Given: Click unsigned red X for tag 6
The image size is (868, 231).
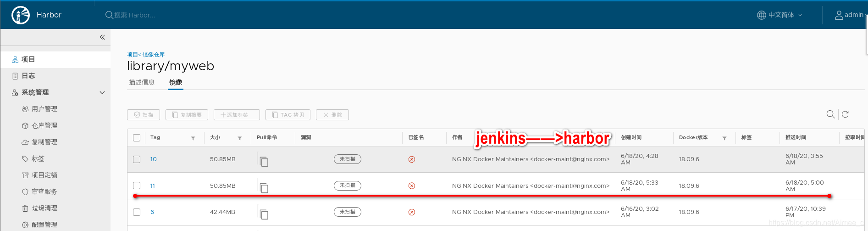Looking at the screenshot, I should [x=412, y=212].
